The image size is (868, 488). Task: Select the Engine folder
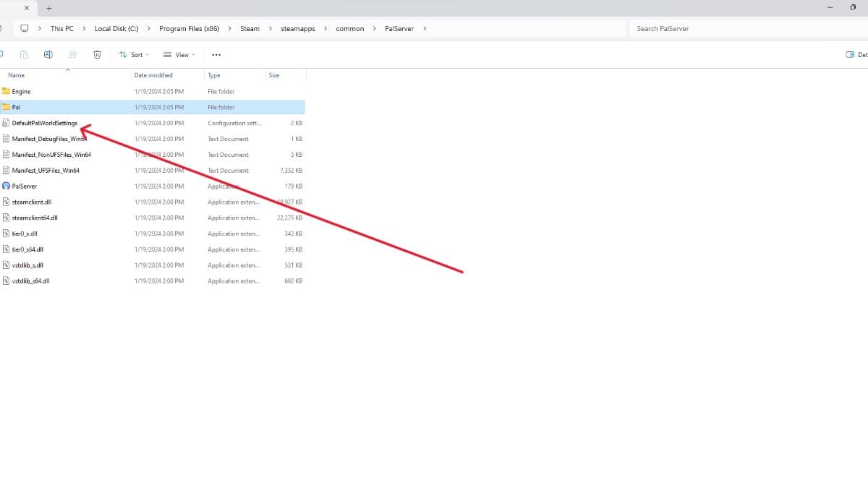21,92
